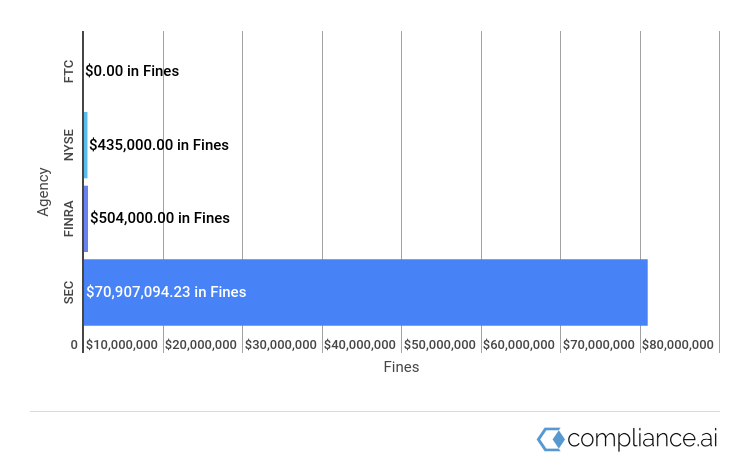The width and height of the screenshot is (750, 468).
Task: Click the $504,000.00 in Fines label
Action: click(x=160, y=218)
